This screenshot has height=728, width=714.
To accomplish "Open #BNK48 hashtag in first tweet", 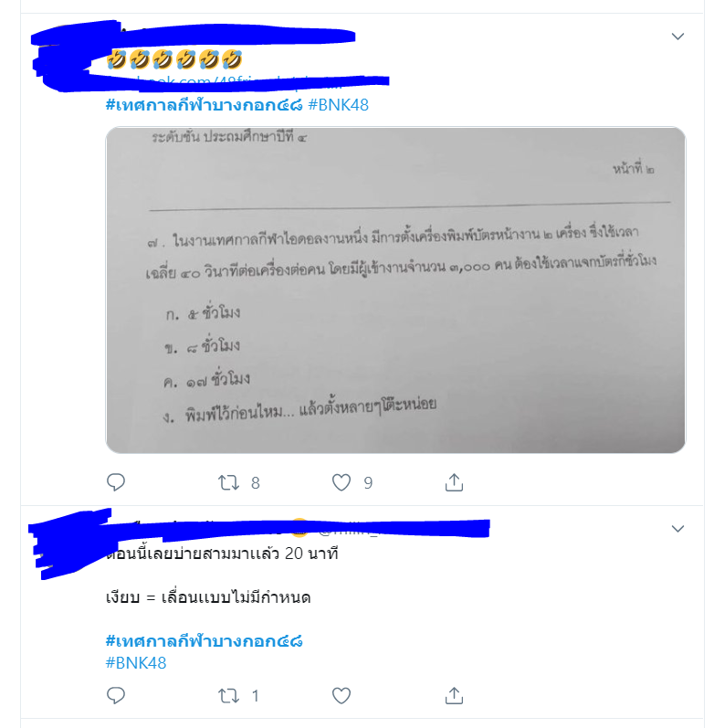I will 339,105.
